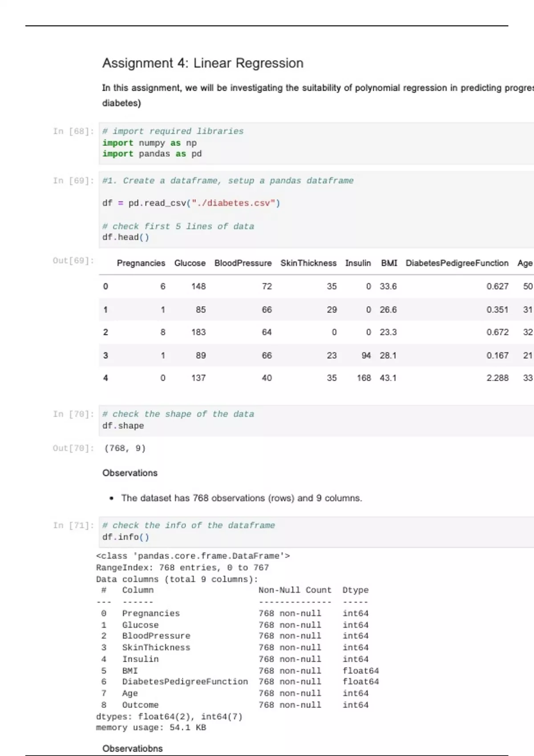Click the df.shape code line
Viewport: 534px width, 756px height.
(123, 426)
